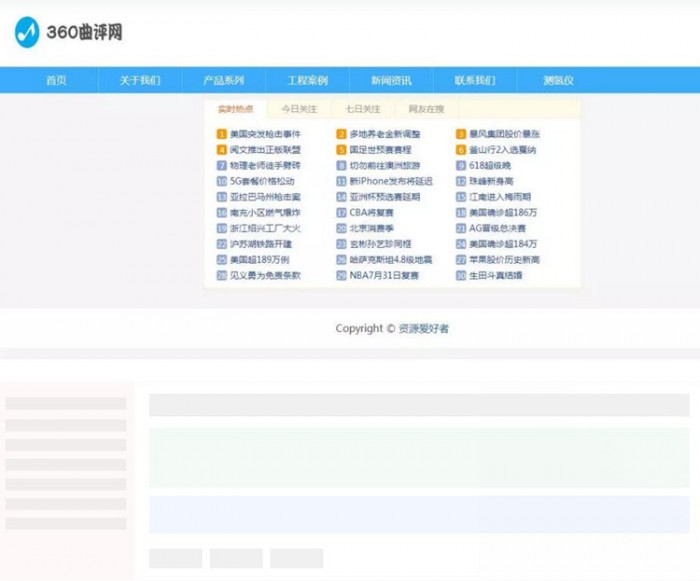Open the 618超级晚 headline
Screen dimensions: 700x581
click(490, 165)
